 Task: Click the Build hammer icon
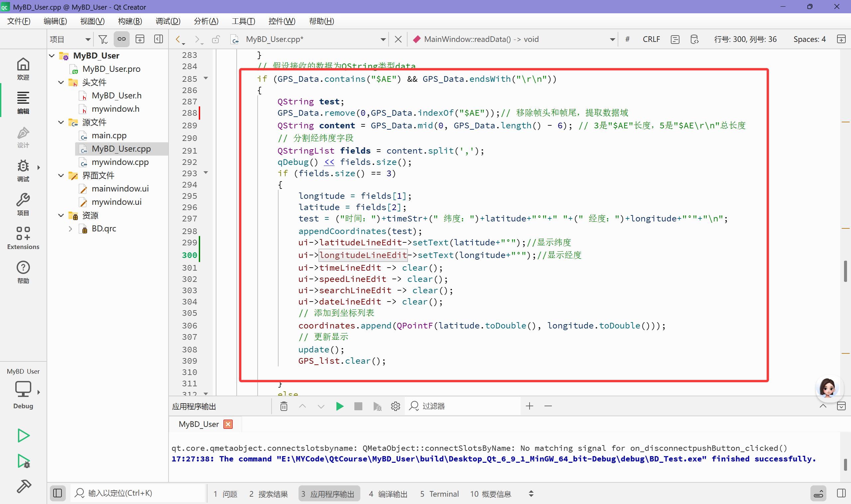[x=24, y=486]
